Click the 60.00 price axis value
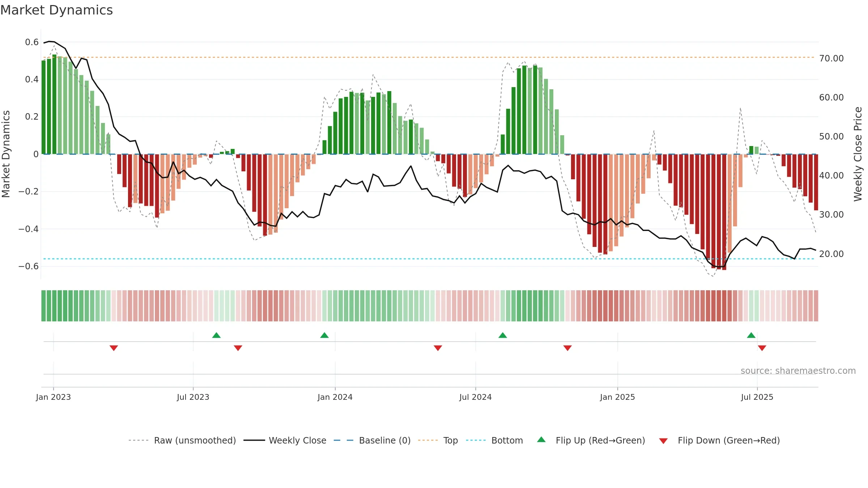 (x=831, y=97)
